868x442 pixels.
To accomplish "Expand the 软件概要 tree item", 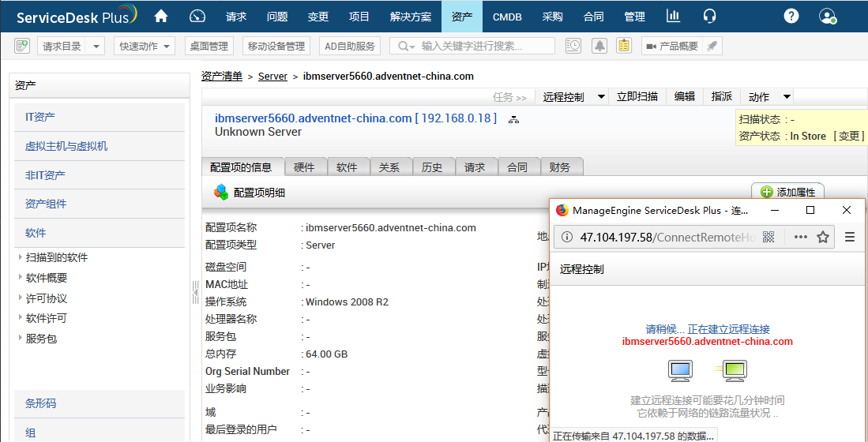I will point(21,277).
